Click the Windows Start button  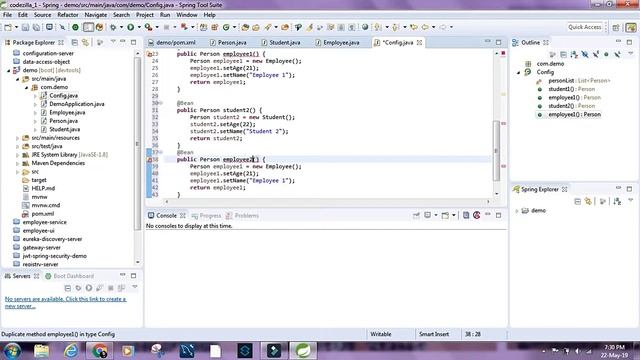(12, 351)
